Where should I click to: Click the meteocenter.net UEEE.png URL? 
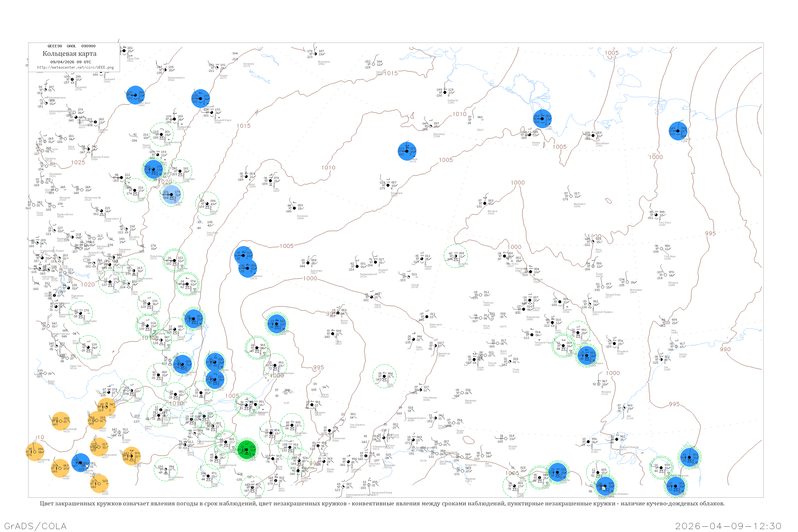(x=75, y=67)
